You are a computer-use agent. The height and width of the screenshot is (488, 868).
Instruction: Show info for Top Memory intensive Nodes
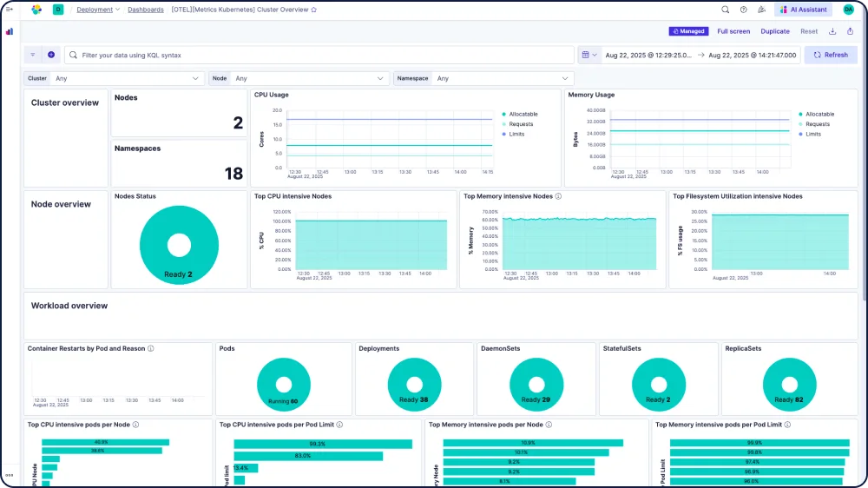(558, 196)
